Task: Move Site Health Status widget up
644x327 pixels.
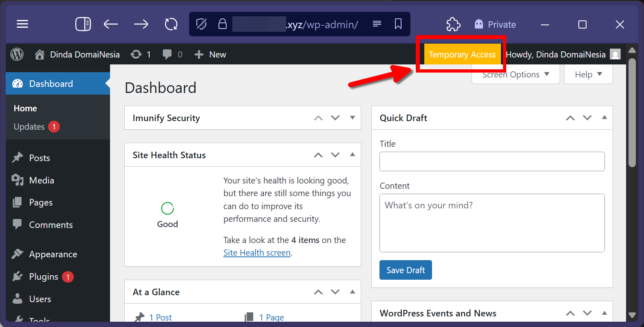Action: click(318, 155)
